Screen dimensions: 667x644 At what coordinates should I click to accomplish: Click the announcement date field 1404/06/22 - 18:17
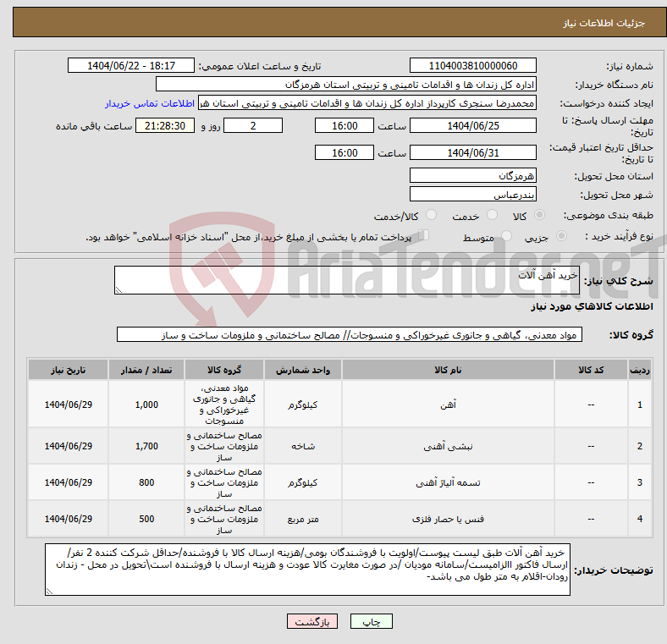click(131, 66)
